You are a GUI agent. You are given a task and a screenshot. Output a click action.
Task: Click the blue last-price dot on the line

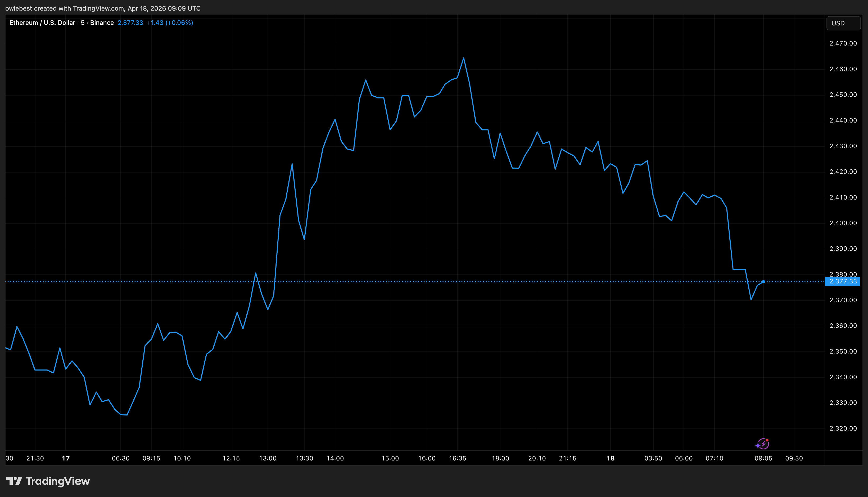(x=763, y=282)
